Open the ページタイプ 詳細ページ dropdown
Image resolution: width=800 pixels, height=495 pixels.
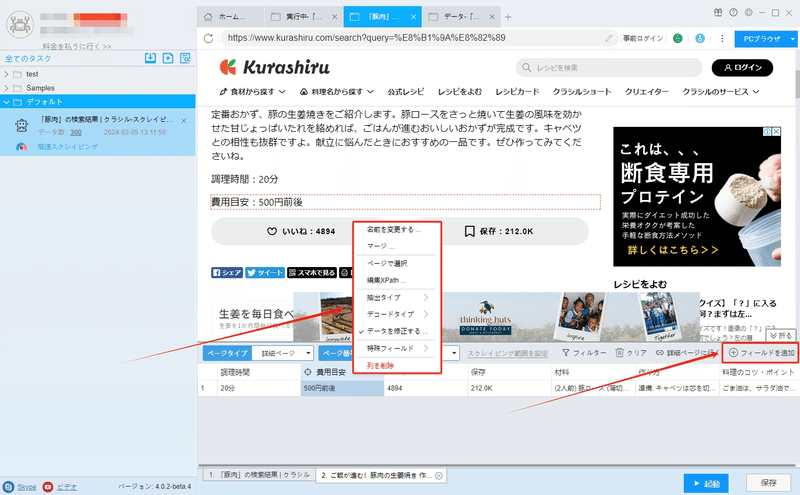point(285,353)
